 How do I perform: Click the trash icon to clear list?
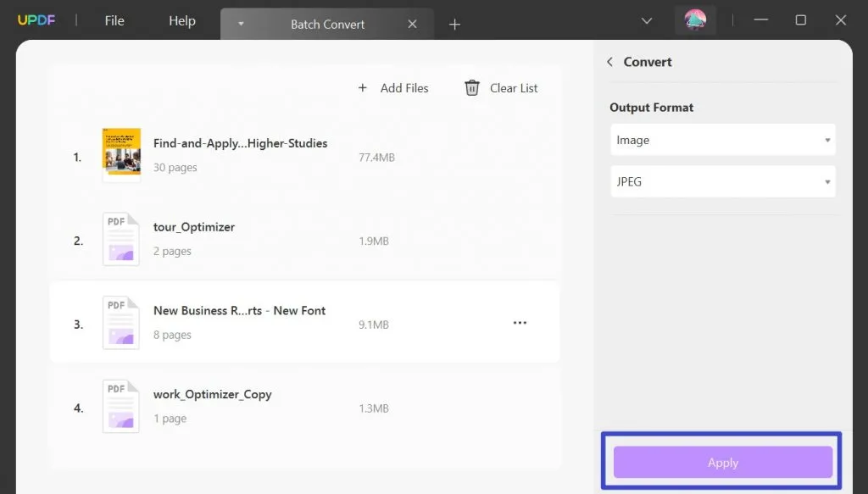click(x=472, y=88)
